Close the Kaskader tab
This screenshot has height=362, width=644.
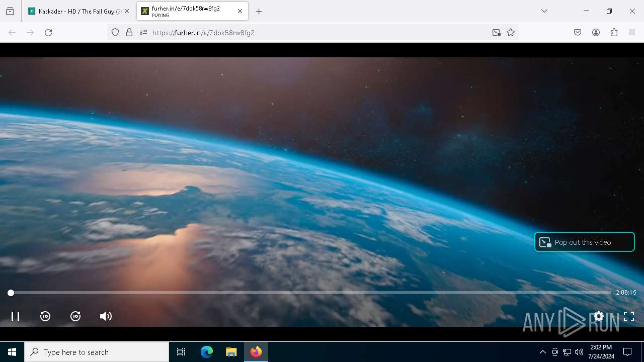(x=127, y=11)
